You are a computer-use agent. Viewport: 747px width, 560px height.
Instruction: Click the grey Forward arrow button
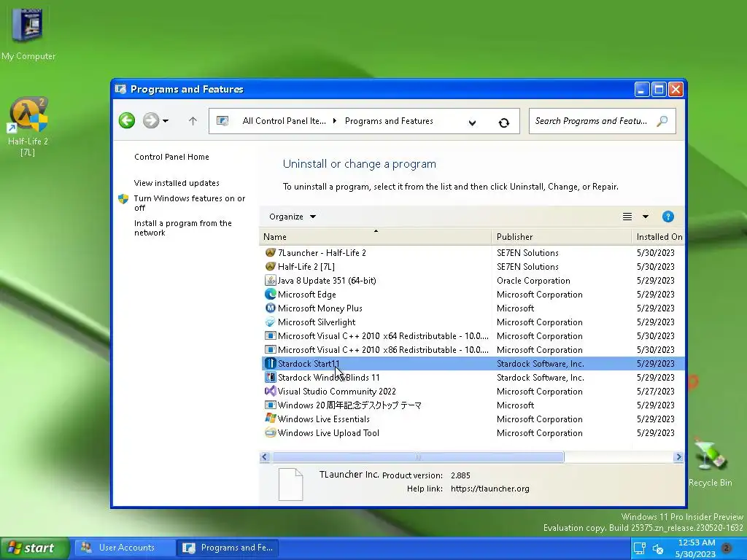[151, 120]
